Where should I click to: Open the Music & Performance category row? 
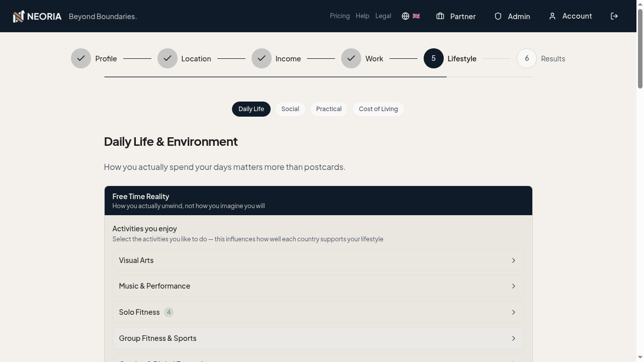point(318,286)
